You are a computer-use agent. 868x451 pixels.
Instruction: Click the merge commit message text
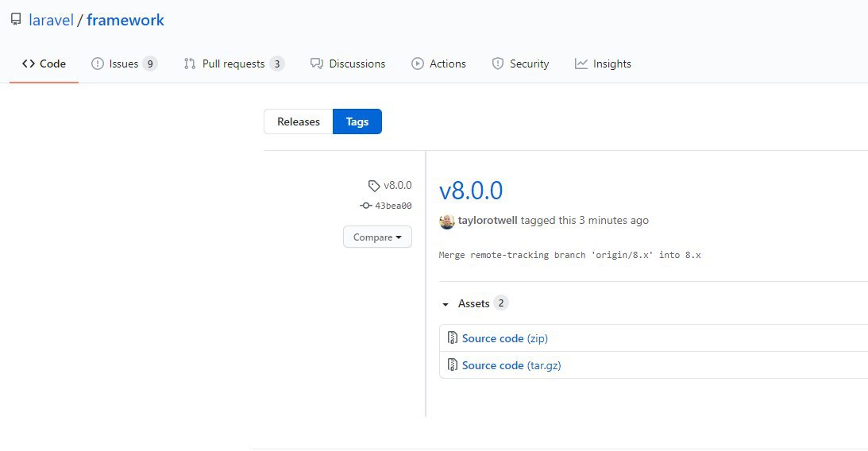569,255
